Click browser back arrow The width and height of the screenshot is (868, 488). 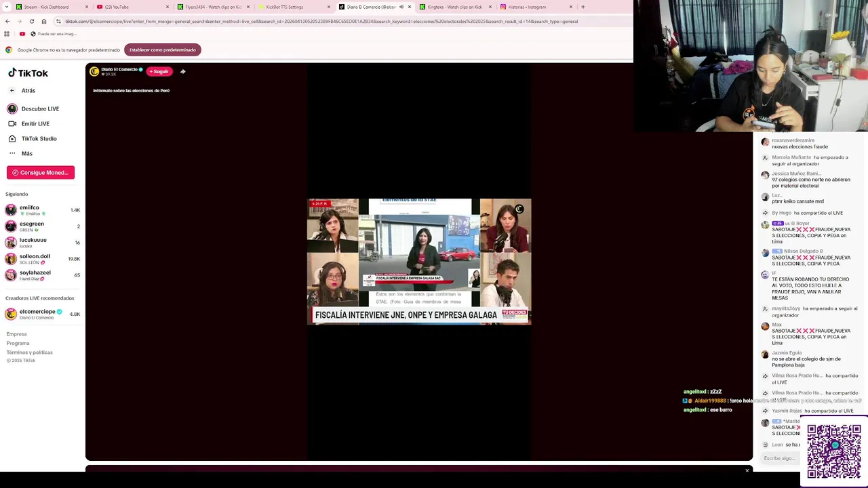click(x=7, y=21)
